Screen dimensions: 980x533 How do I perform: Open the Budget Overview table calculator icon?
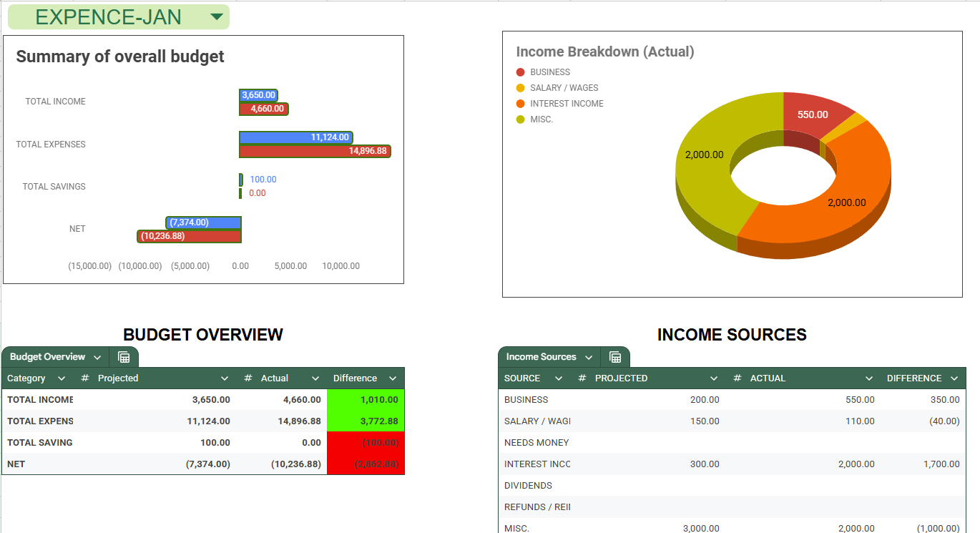(124, 357)
